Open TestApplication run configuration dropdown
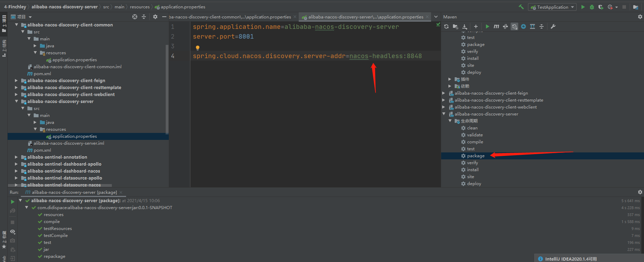Image resolution: width=644 pixels, height=262 pixels. tap(552, 7)
